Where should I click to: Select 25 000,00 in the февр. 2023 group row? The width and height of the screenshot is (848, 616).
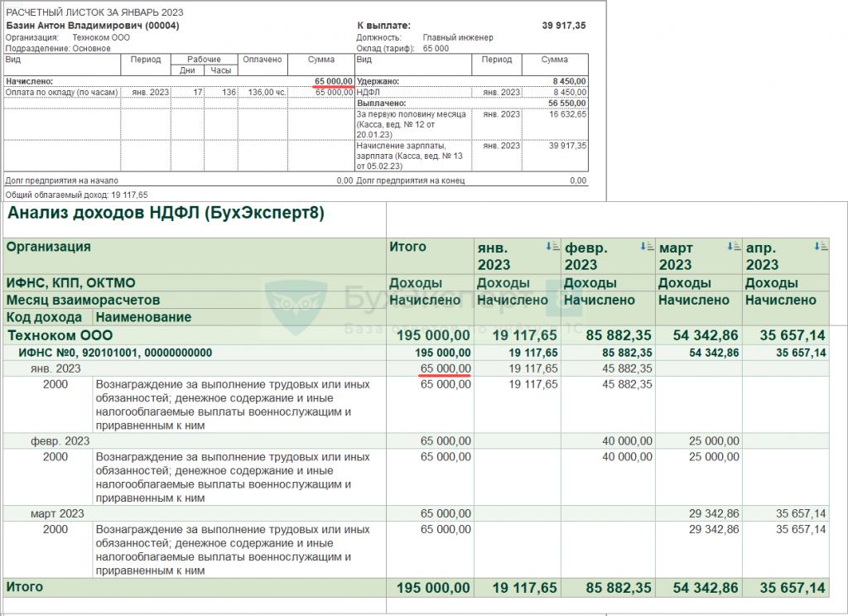tap(714, 441)
